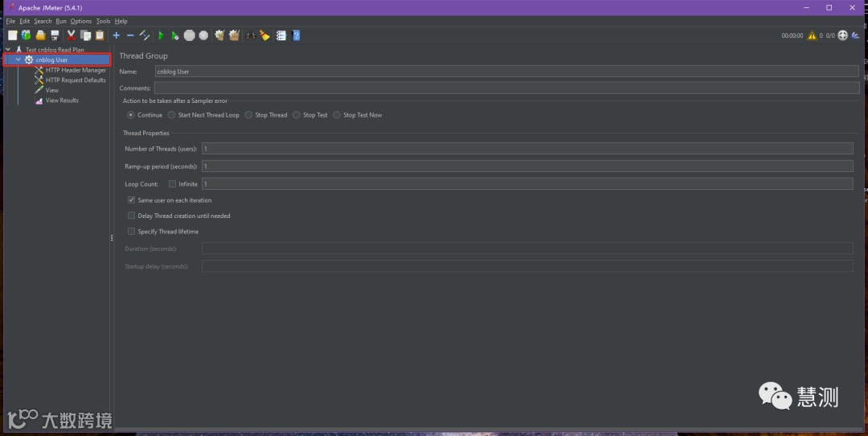Shutdown threads with smaller gray stop icon
868x436 pixels.
(x=203, y=35)
